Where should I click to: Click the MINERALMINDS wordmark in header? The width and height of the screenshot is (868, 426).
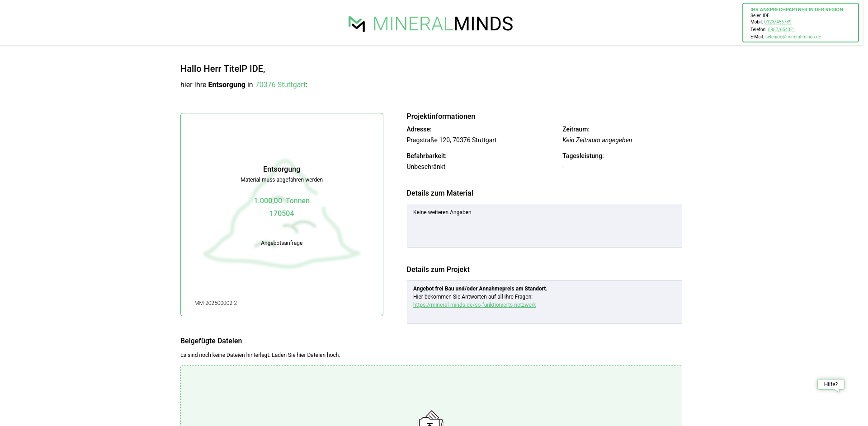[x=443, y=24]
